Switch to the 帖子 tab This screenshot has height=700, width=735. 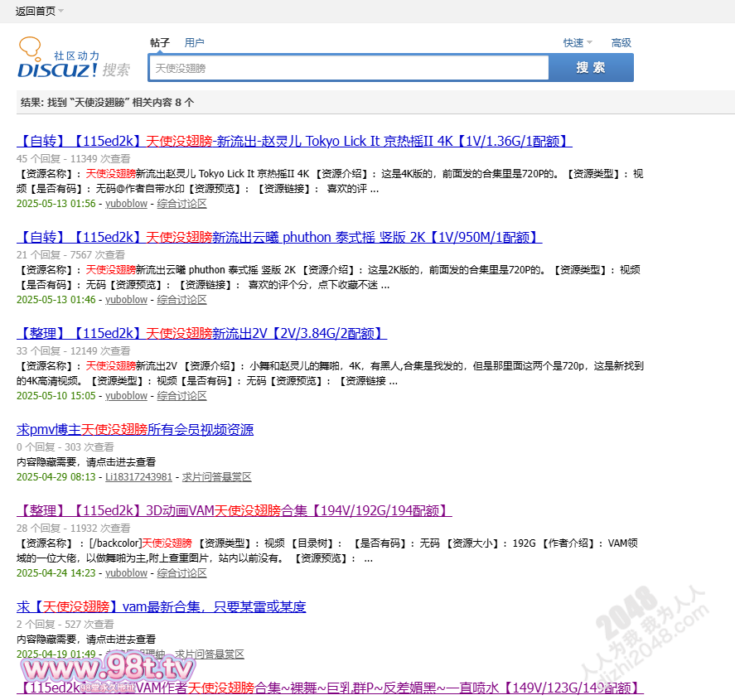pyautogui.click(x=159, y=43)
